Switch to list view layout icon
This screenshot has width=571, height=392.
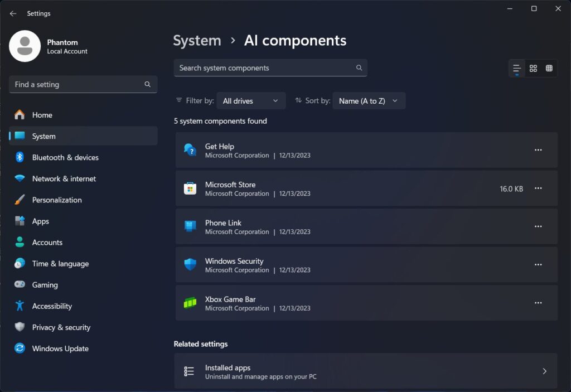pos(517,68)
